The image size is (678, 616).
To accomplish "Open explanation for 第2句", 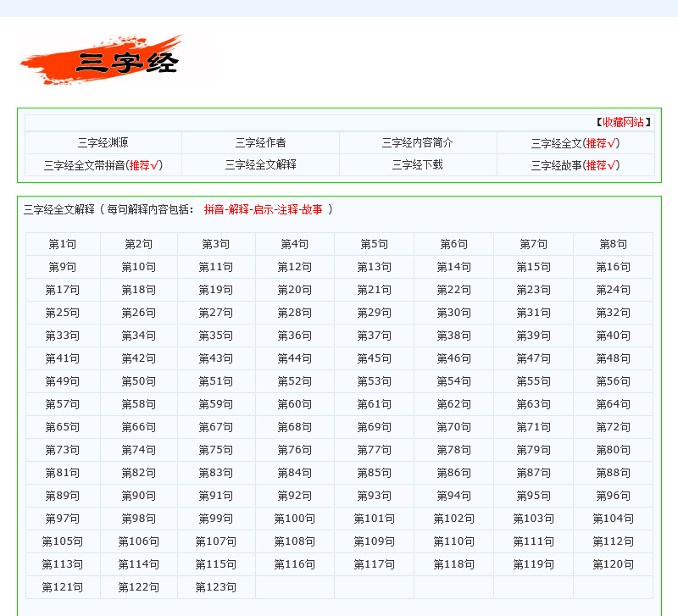I will 138,244.
